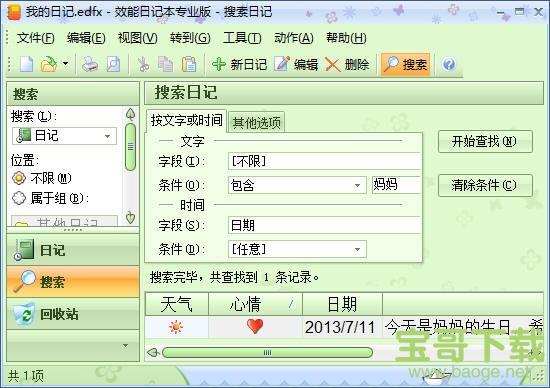The height and width of the screenshot is (388, 550).
Task: Click the new blank document toolbar icon
Action: pos(26,65)
